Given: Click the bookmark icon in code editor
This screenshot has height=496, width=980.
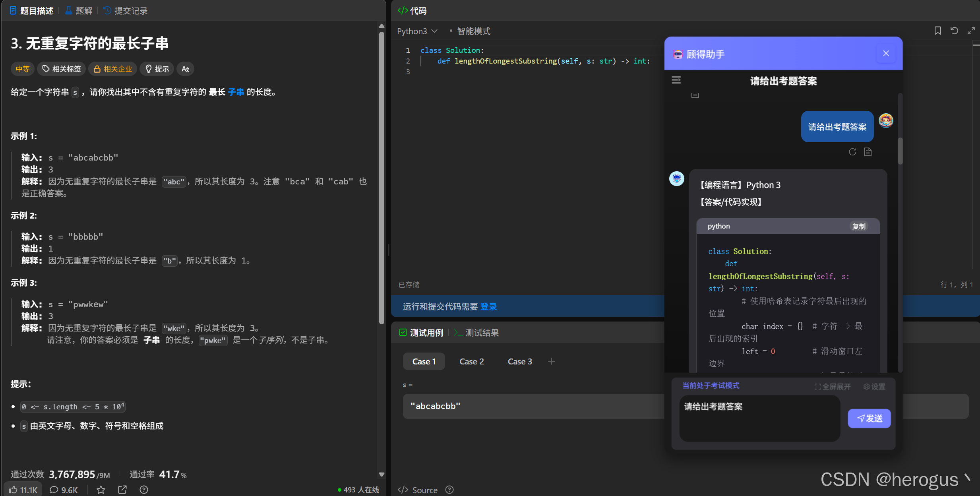Looking at the screenshot, I should [937, 31].
